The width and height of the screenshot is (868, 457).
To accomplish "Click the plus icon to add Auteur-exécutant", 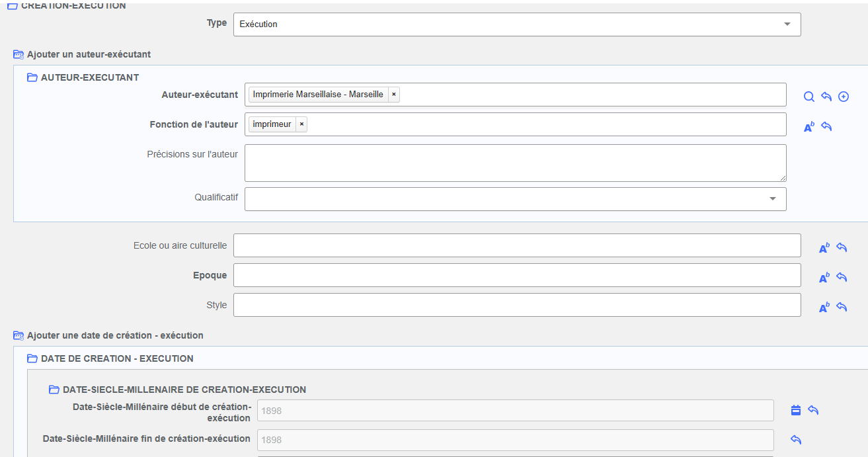I will coord(844,97).
